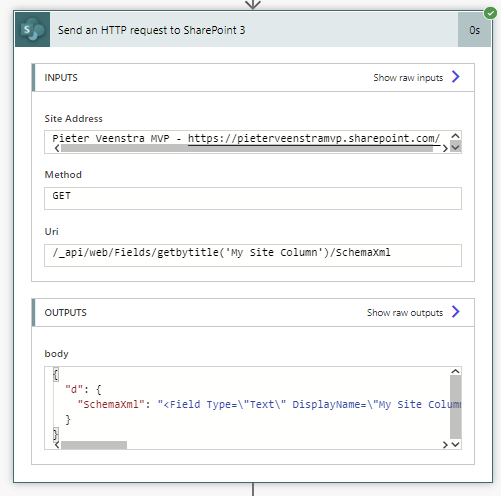The image size is (501, 496).
Task: Click body output scroll down arrow
Action: tap(455, 444)
